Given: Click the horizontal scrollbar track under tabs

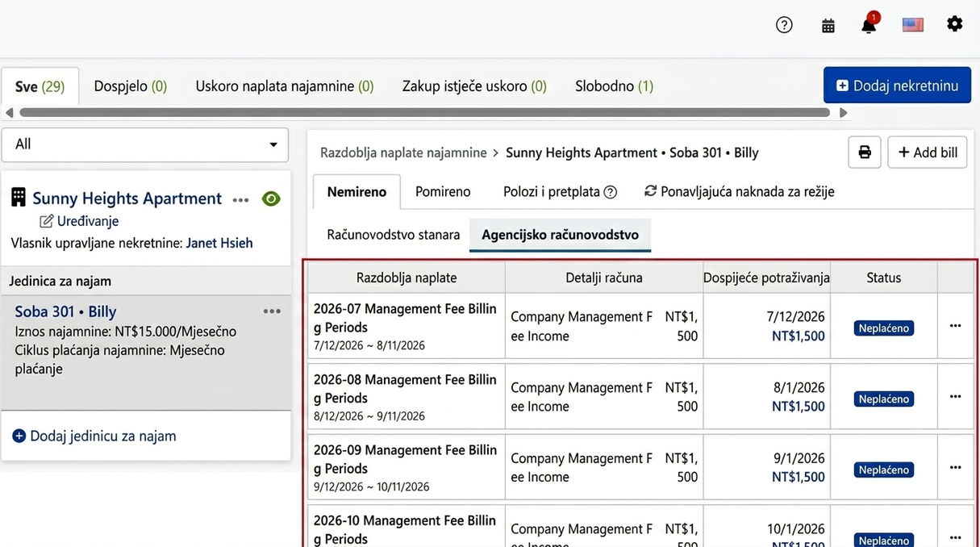Looking at the screenshot, I should [x=425, y=113].
